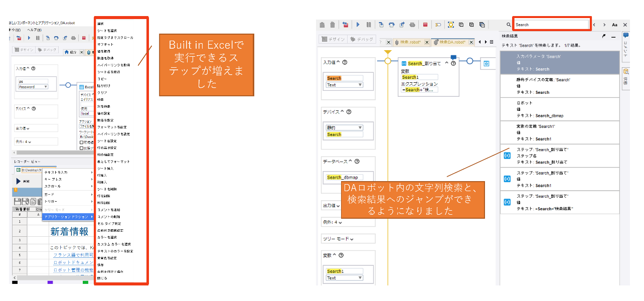
Task: Select the result with text =Search+"検索結果"
Action: [560, 202]
